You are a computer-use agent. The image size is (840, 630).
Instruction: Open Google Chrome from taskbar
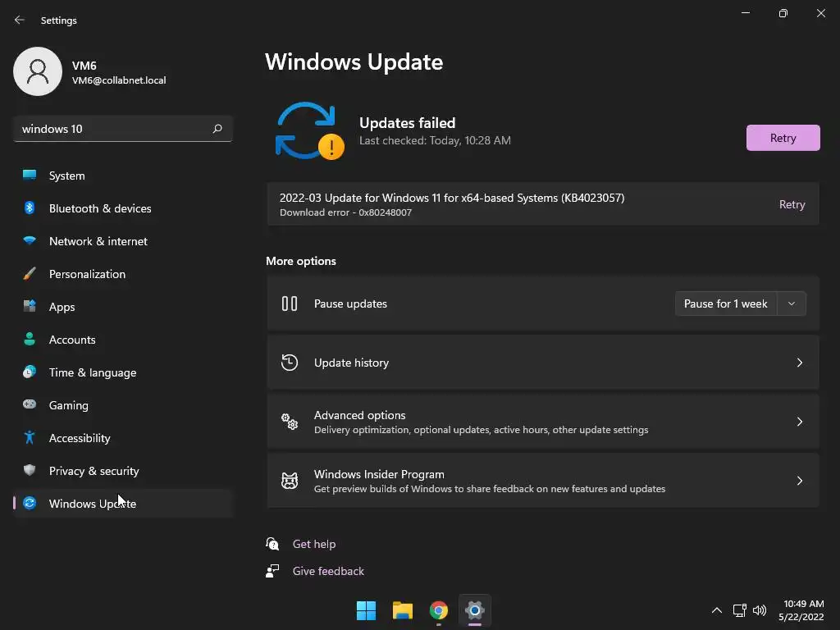[439, 610]
